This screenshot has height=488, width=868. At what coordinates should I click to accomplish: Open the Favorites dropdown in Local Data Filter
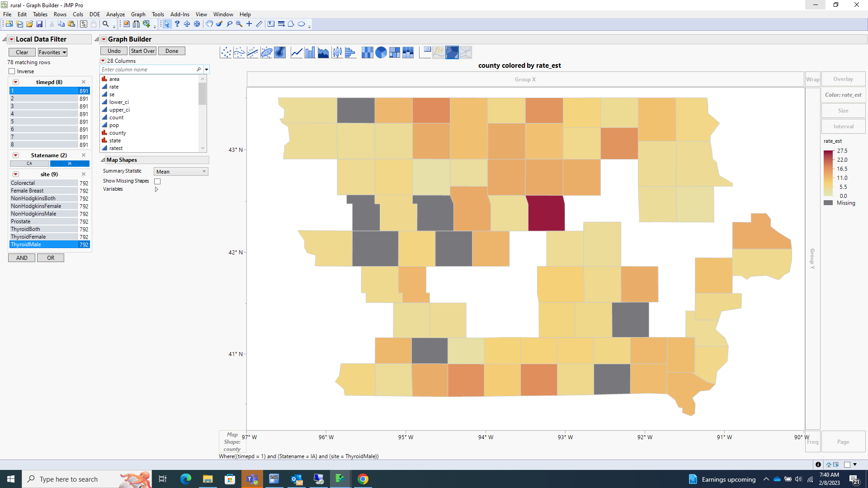pyautogui.click(x=52, y=52)
